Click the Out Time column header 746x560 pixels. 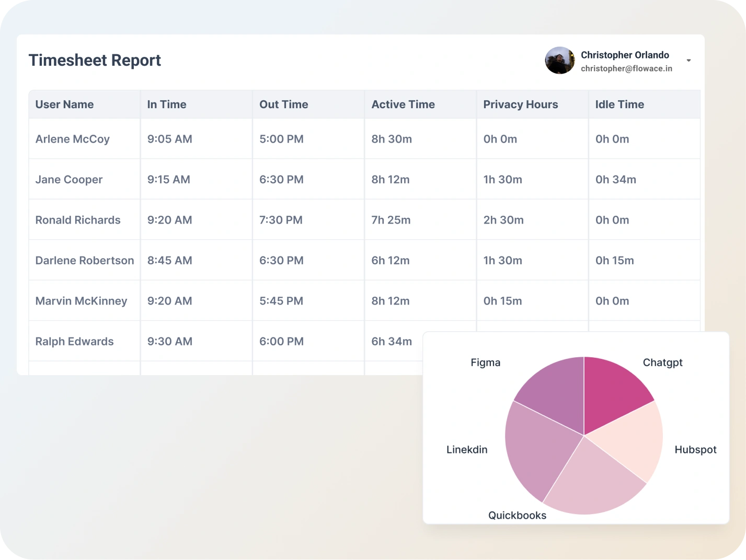(x=283, y=104)
